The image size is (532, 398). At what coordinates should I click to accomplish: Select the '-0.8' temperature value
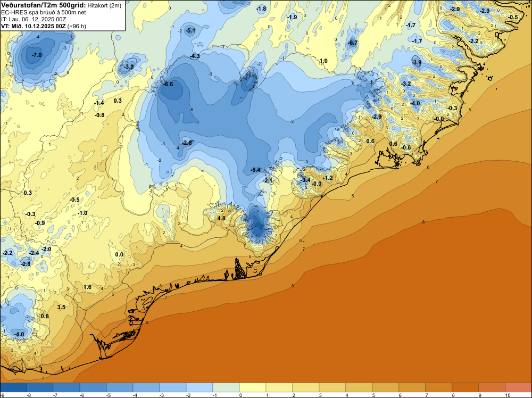click(x=99, y=115)
